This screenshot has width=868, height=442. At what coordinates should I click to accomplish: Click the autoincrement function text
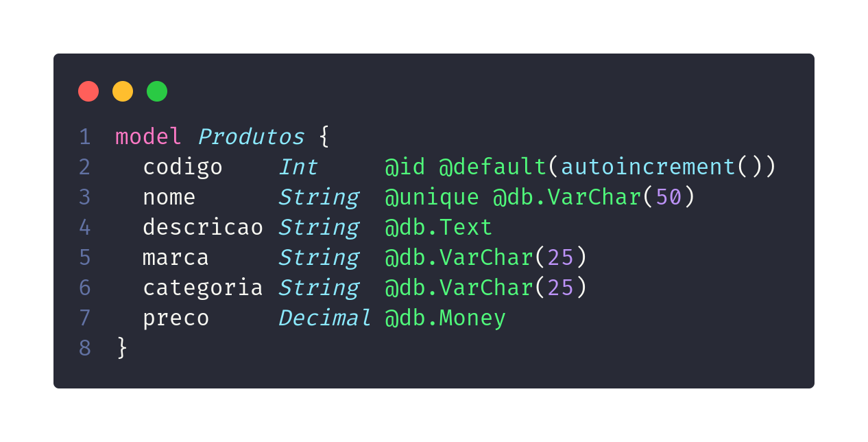648,167
